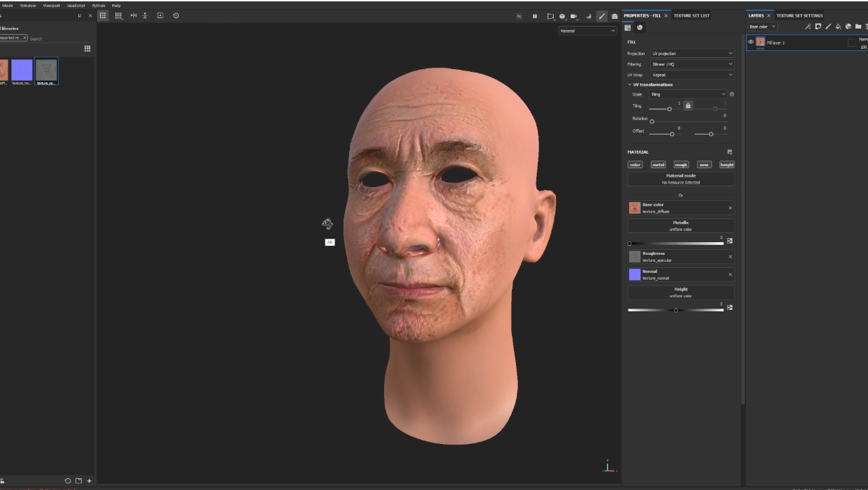This screenshot has height=490, width=868.
Task: Open the Projection dropdown showing UV projection
Action: click(x=691, y=53)
